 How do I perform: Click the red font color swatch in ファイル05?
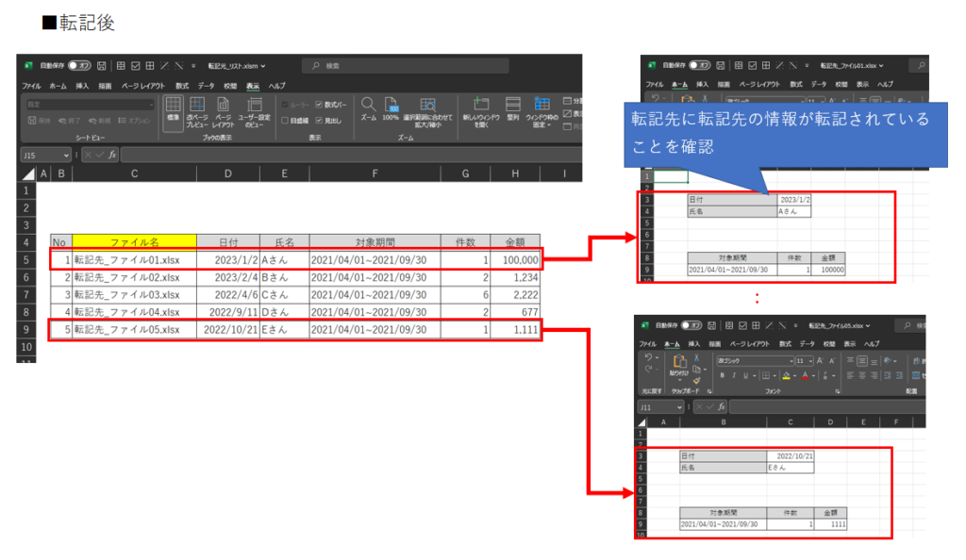tap(805, 375)
